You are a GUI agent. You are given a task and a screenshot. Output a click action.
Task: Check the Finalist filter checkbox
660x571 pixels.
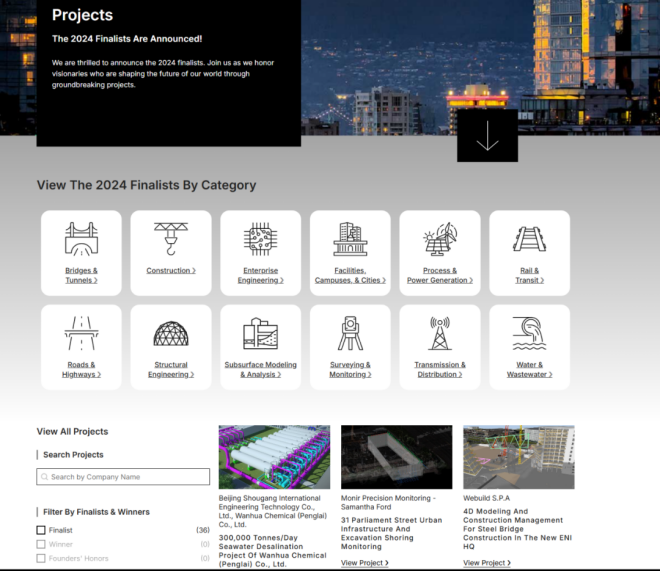tap(41, 530)
